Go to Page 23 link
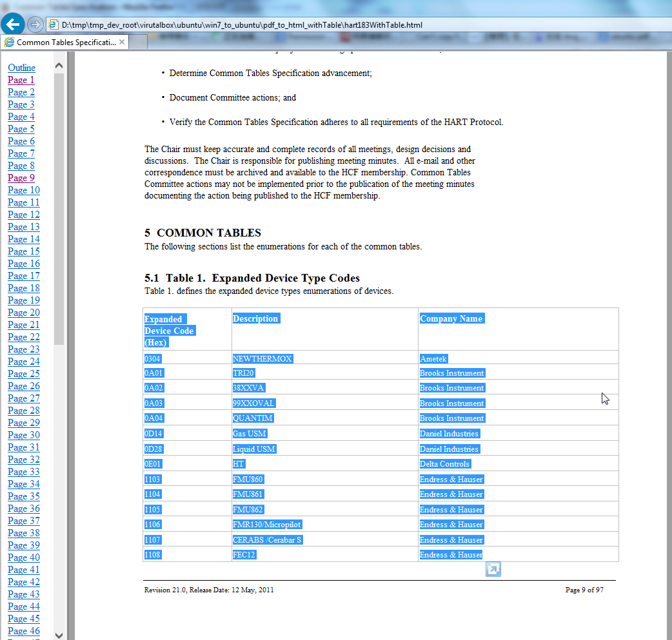Image resolution: width=672 pixels, height=640 pixels. (24, 349)
